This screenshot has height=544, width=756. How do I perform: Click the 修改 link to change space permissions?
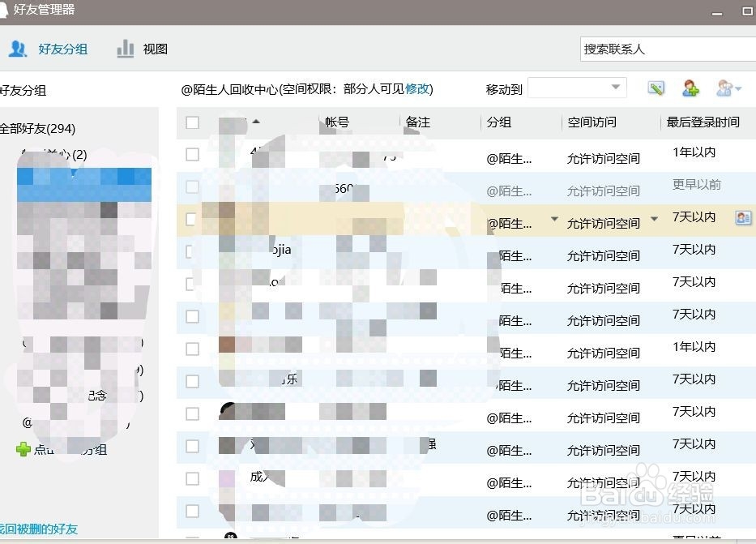click(x=417, y=88)
